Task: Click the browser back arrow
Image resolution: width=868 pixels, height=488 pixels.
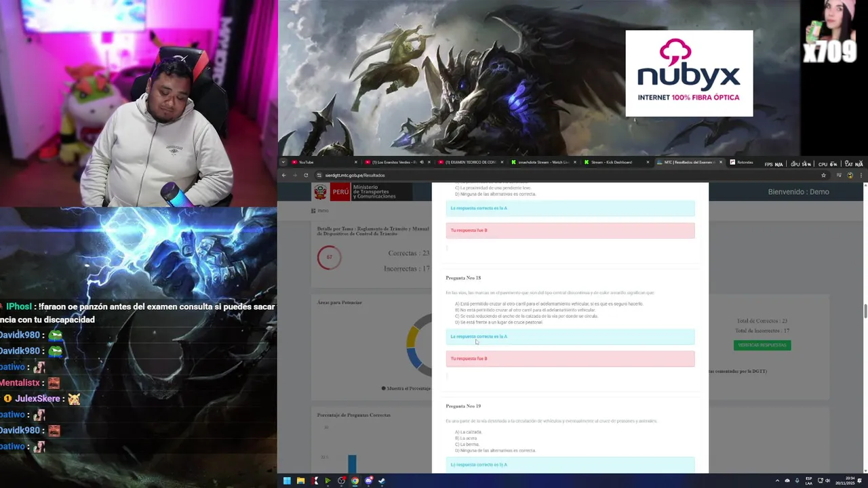Action: pos(284,175)
